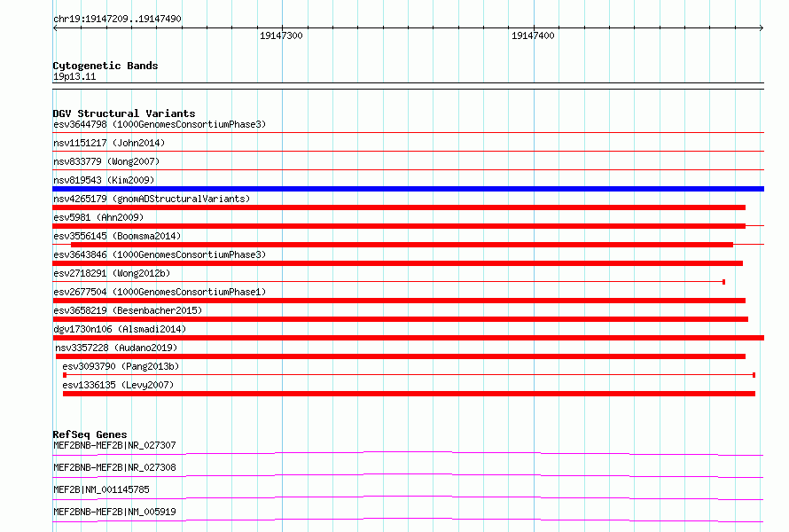Click the magenta intron line of NM_005919
Screen dimensions: 789x532
click(x=408, y=520)
